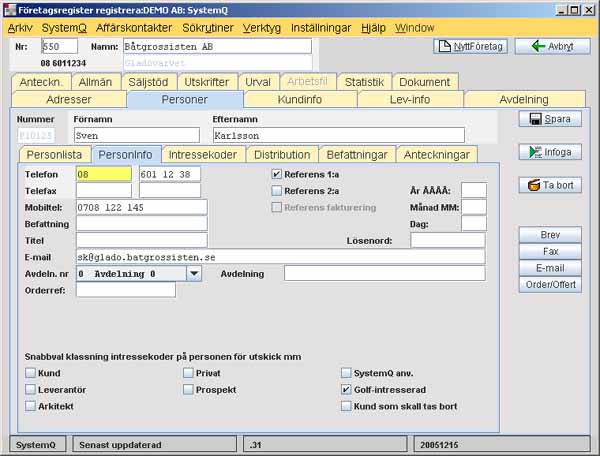This screenshot has width=600, height=456.
Task: Click the Nr field showing 550
Action: (59, 46)
